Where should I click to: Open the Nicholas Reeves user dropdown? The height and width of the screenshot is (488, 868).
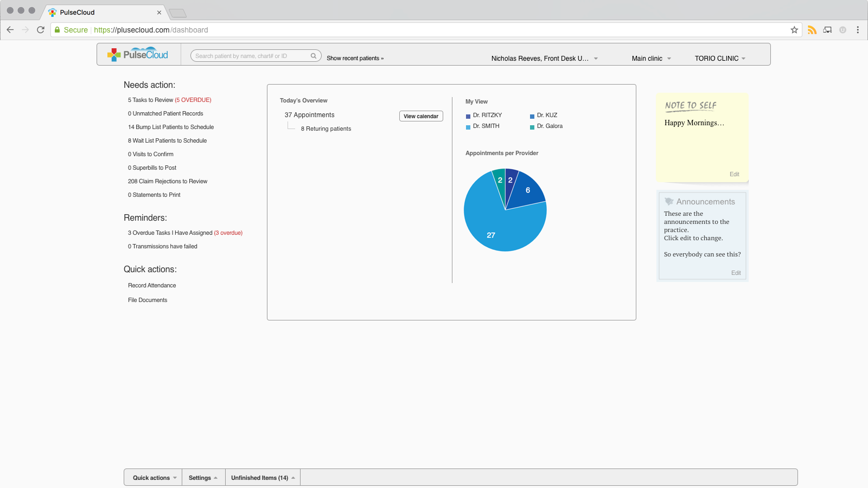pyautogui.click(x=544, y=59)
